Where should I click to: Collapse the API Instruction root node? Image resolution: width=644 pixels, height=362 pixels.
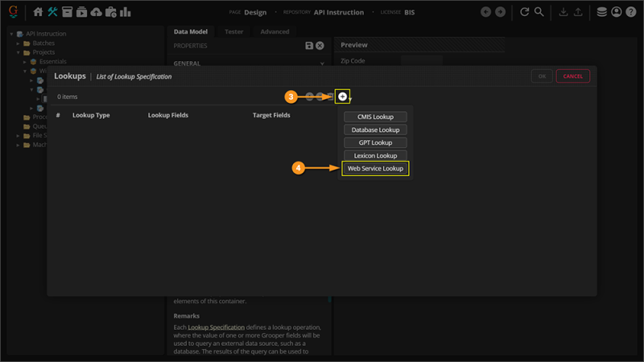[x=10, y=34]
